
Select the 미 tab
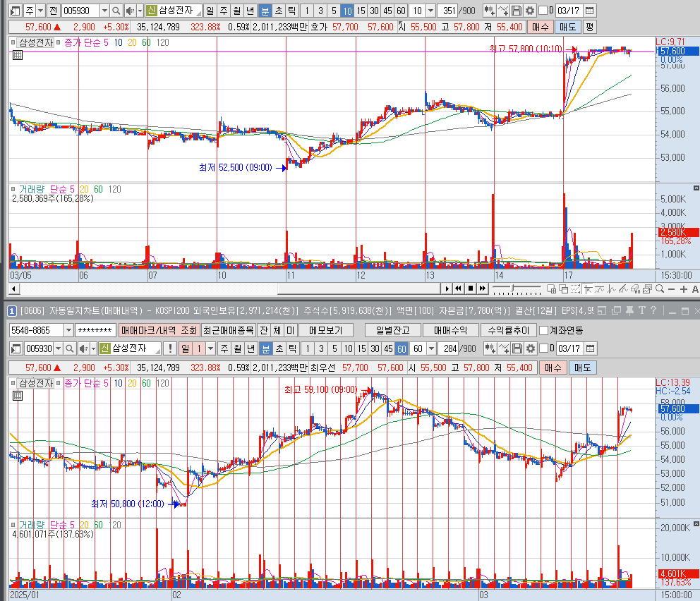(x=291, y=330)
